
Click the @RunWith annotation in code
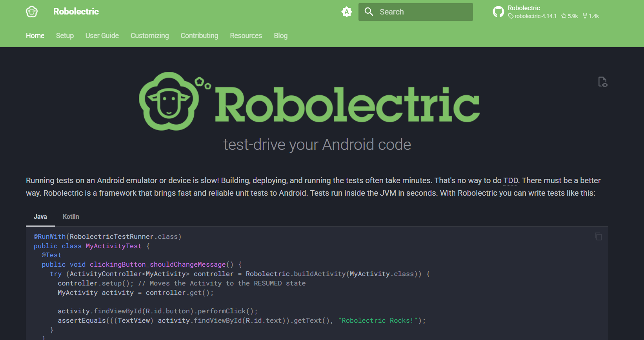click(50, 236)
